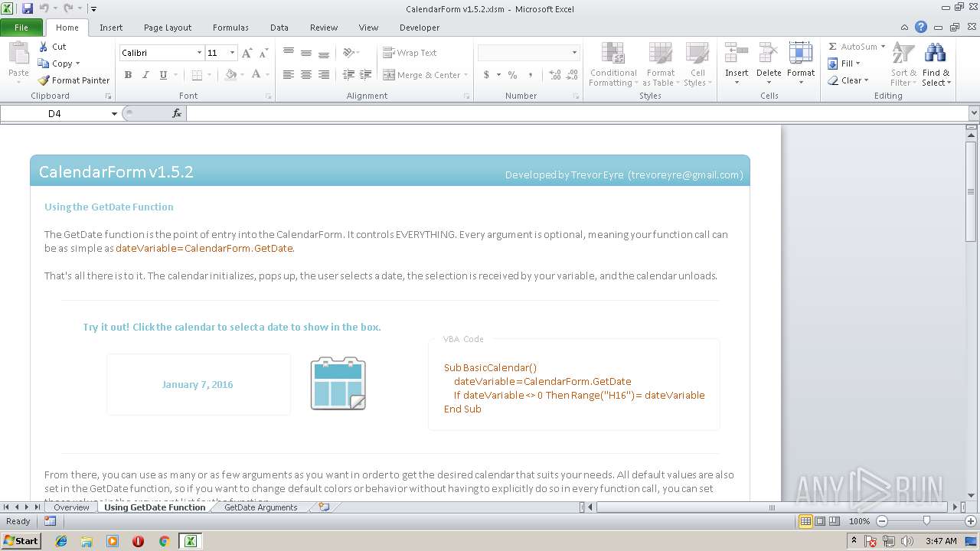Image resolution: width=980 pixels, height=551 pixels.
Task: Click Increase Indent icon
Action: tap(366, 75)
